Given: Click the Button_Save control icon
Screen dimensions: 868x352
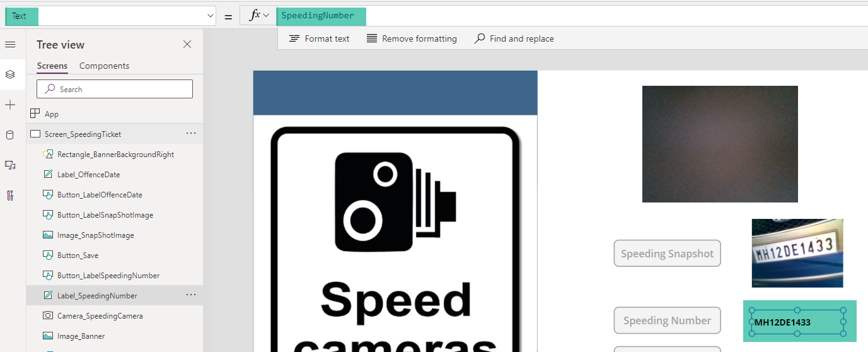Looking at the screenshot, I should pos(48,255).
